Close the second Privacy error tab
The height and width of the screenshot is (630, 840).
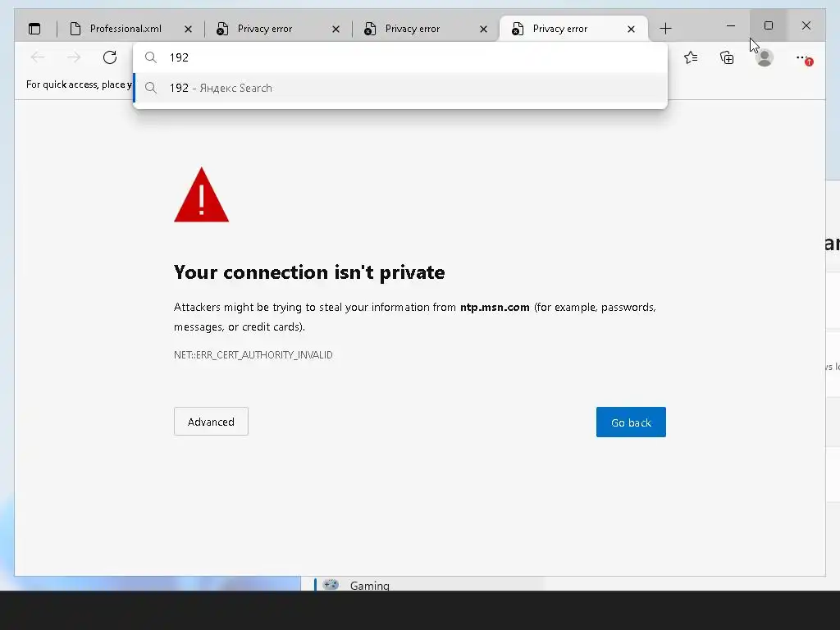(484, 29)
